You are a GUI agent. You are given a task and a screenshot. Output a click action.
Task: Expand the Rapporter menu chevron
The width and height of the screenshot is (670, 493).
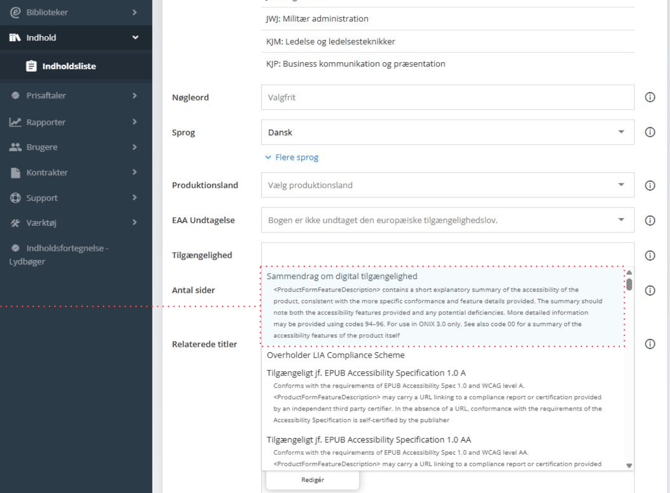click(135, 122)
